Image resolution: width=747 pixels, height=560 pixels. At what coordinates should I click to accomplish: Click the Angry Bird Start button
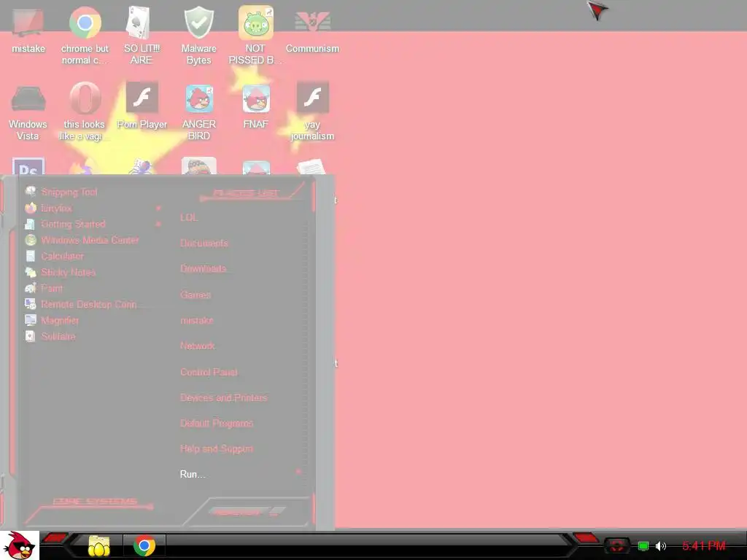[19, 545]
